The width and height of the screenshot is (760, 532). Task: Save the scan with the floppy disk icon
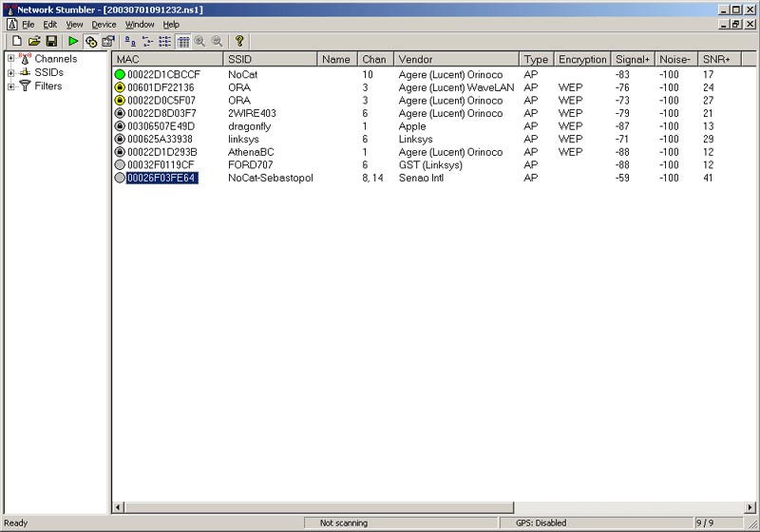51,42
